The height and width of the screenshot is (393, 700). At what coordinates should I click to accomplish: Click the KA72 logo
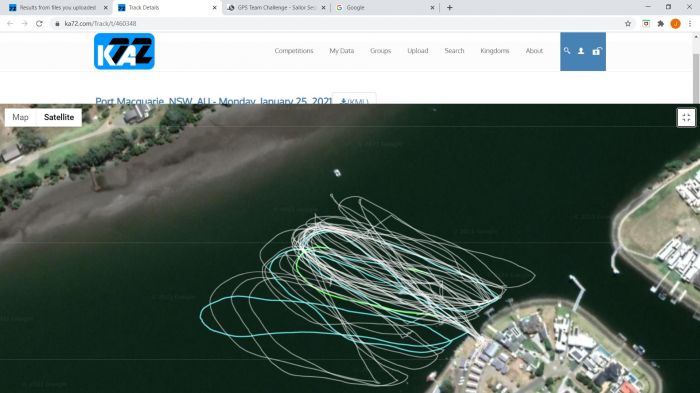pyautogui.click(x=124, y=51)
